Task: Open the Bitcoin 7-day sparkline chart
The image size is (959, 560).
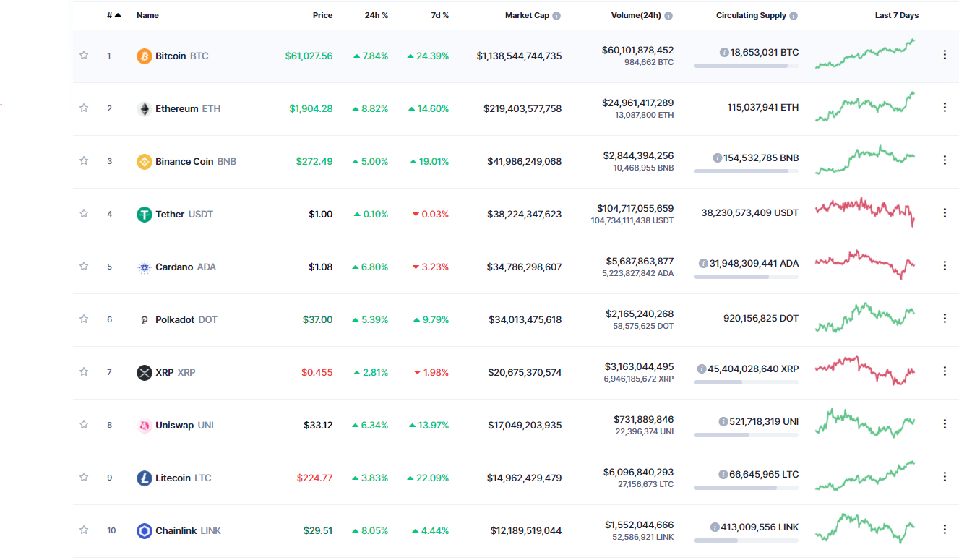Action: click(865, 54)
